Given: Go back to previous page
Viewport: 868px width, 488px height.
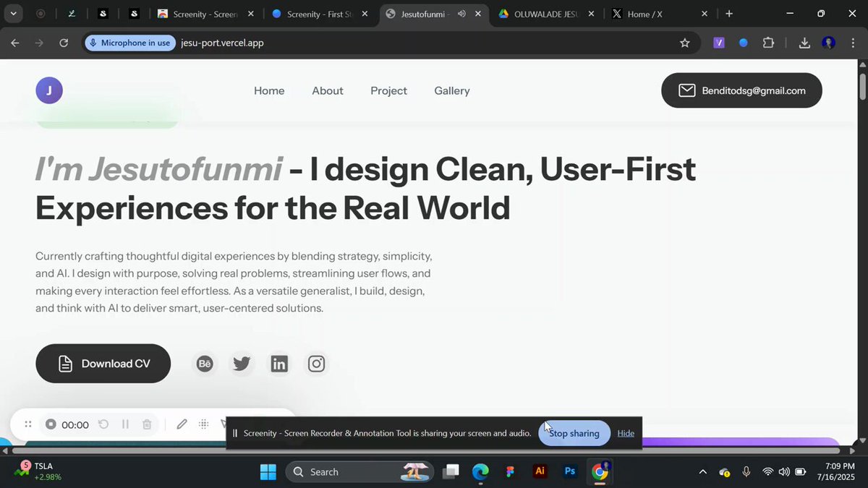Looking at the screenshot, I should (15, 43).
